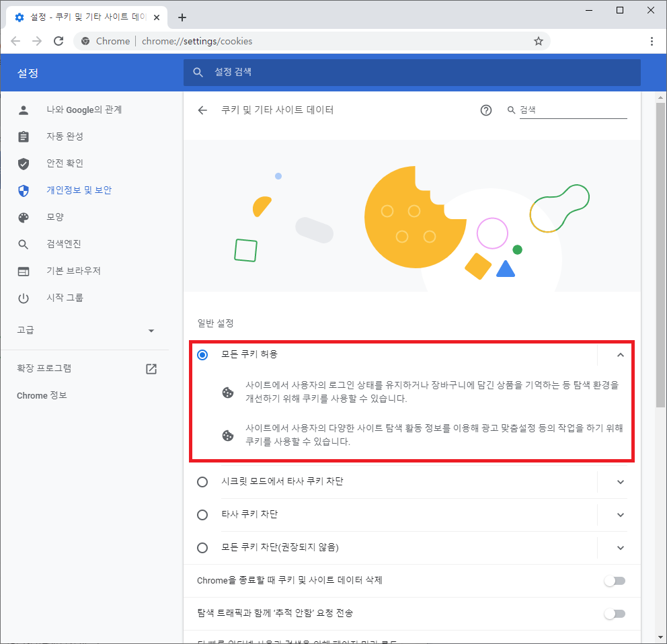Open 확장 프로그램 link
This screenshot has width=667, height=644.
point(44,368)
